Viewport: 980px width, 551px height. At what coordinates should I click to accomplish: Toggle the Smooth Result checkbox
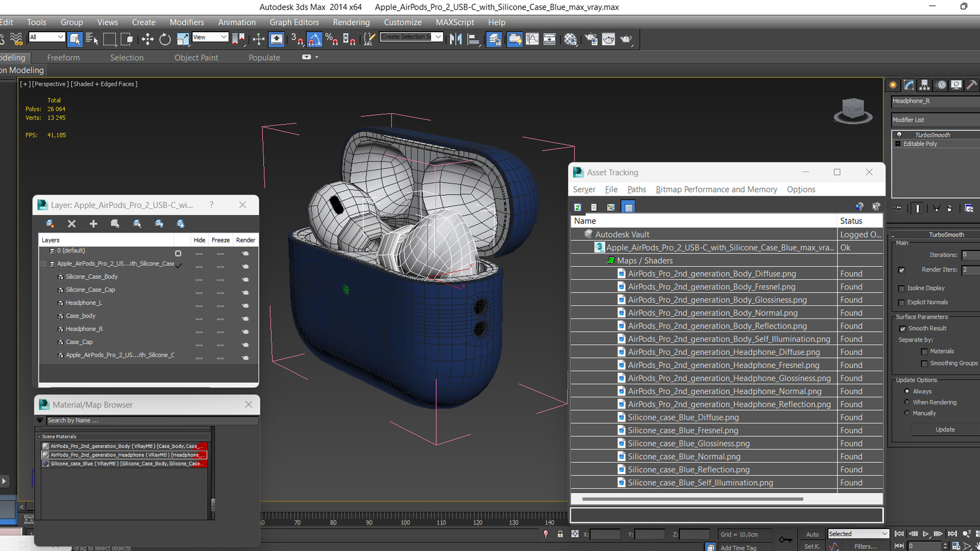click(902, 329)
